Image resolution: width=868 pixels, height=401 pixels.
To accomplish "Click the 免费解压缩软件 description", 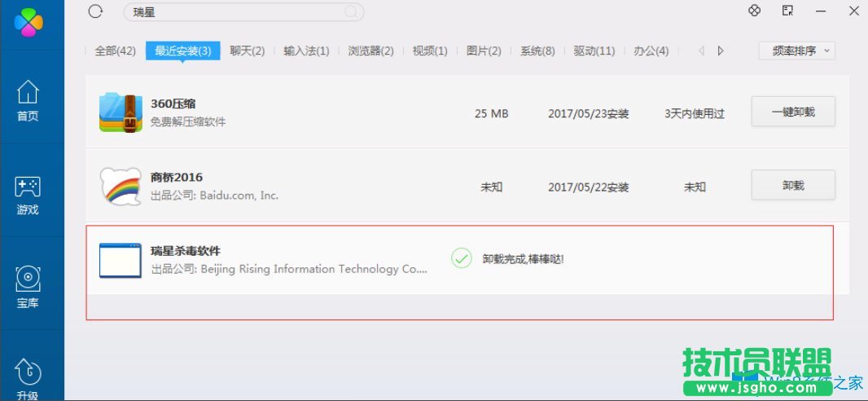I will (188, 122).
